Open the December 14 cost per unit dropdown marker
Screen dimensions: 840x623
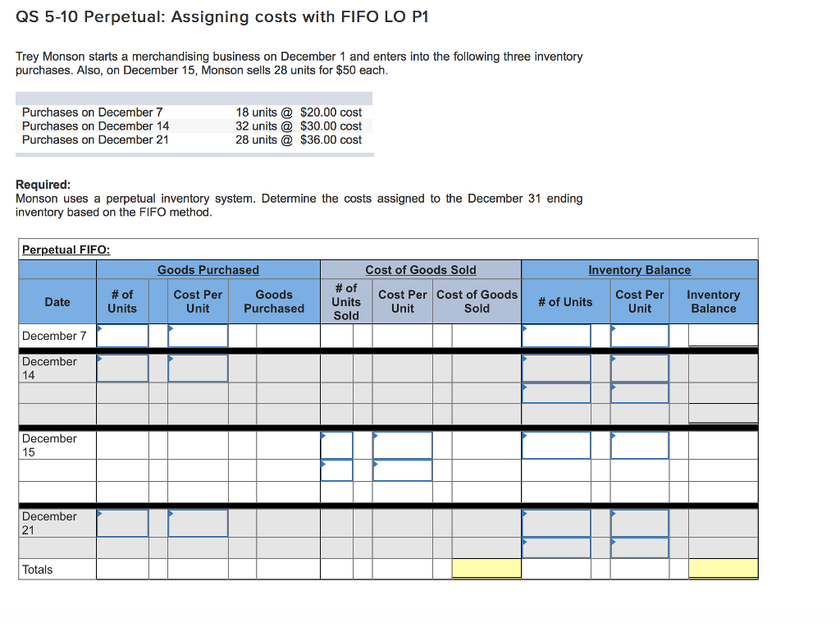coord(170,358)
